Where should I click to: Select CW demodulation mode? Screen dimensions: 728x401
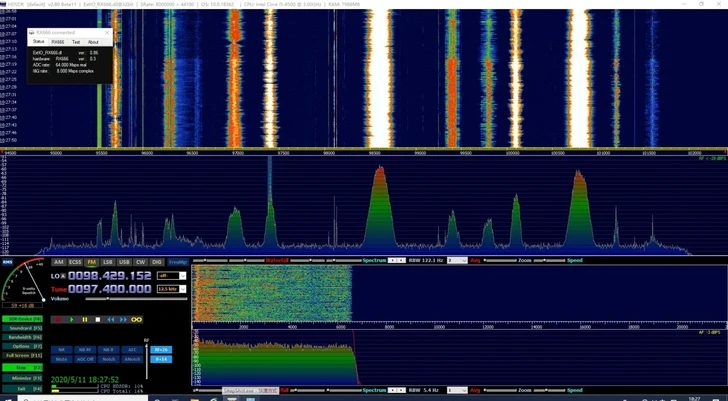[x=140, y=262]
